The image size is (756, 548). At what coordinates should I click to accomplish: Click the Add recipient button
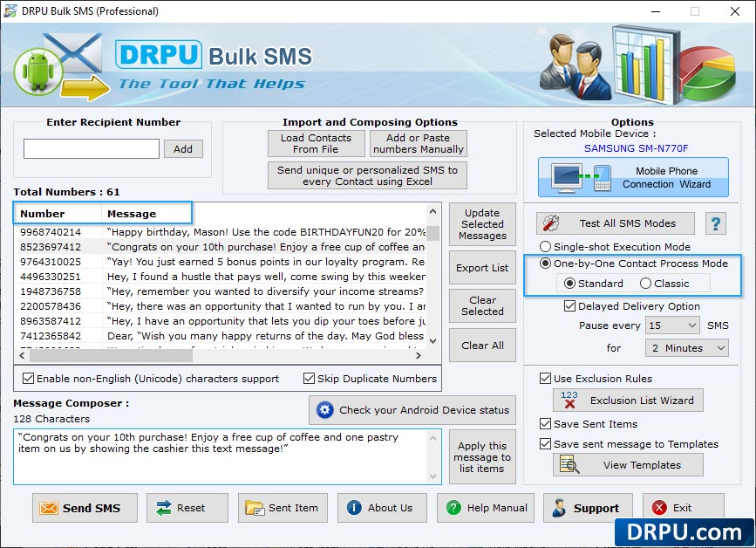pyautogui.click(x=183, y=148)
